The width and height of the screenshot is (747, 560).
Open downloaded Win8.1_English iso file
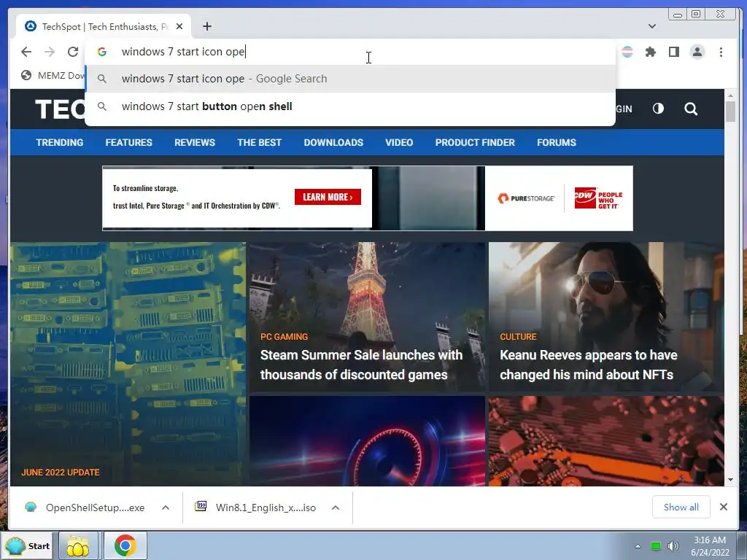(x=256, y=507)
